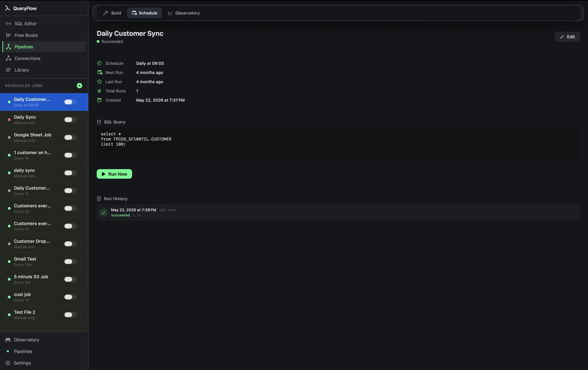
Task: Click the Next Run calendar icon
Action: tap(99, 73)
